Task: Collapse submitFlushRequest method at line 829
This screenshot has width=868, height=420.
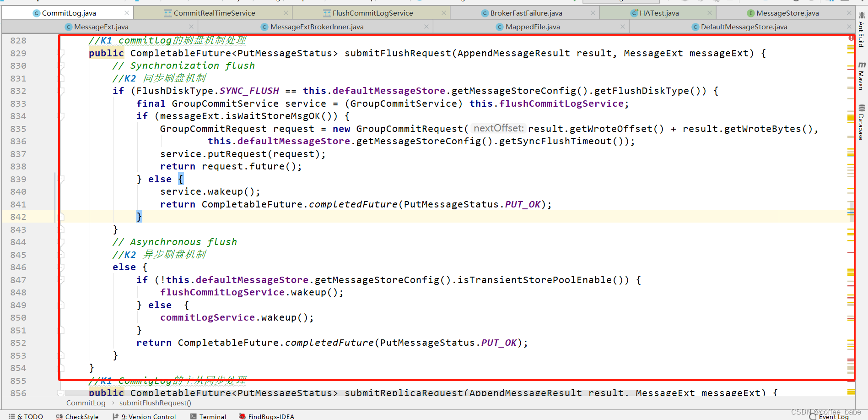Action: [x=61, y=53]
